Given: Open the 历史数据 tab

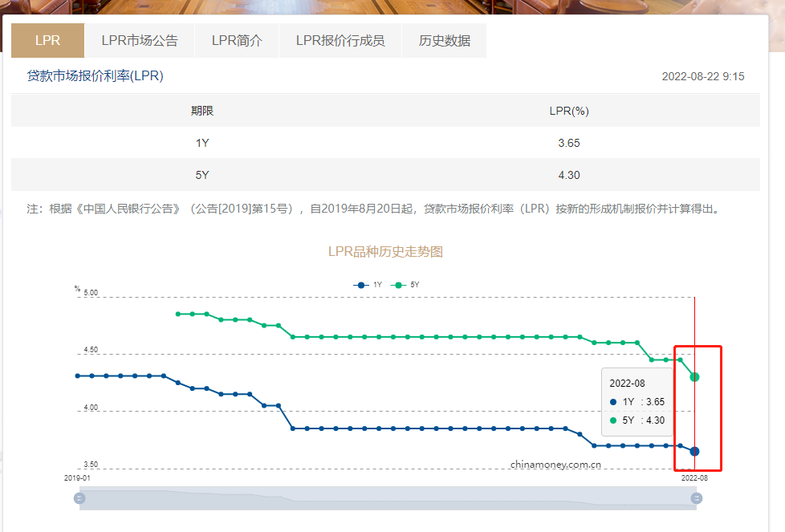Looking at the screenshot, I should coord(444,40).
